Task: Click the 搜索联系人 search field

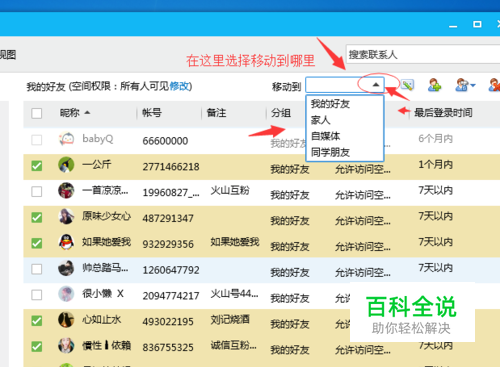Action: tap(423, 54)
